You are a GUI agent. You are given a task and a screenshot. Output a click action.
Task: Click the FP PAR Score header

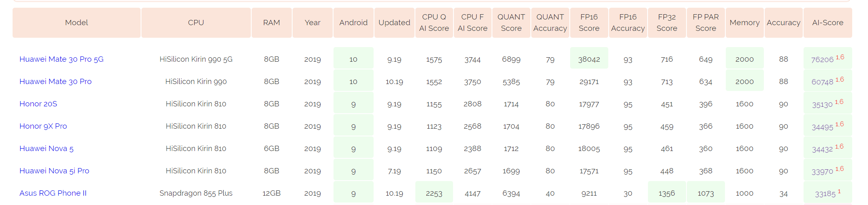706,23
